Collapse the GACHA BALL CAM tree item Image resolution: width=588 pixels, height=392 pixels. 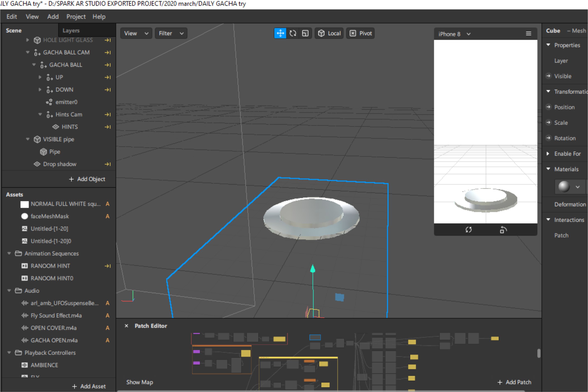click(x=28, y=52)
